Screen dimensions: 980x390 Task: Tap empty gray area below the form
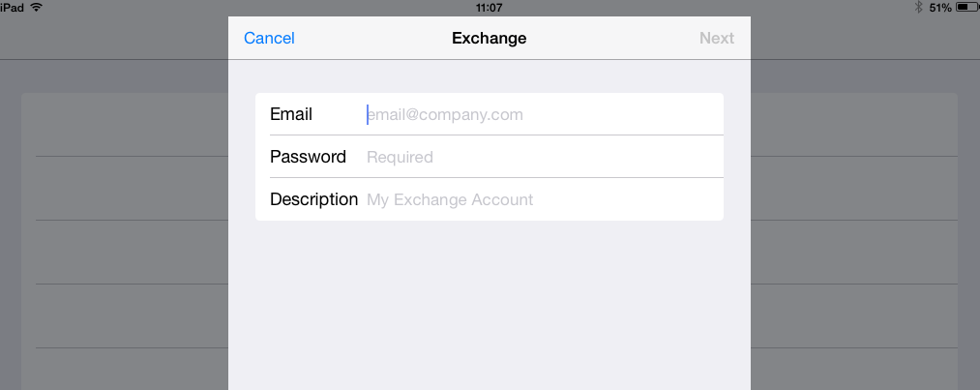490,310
